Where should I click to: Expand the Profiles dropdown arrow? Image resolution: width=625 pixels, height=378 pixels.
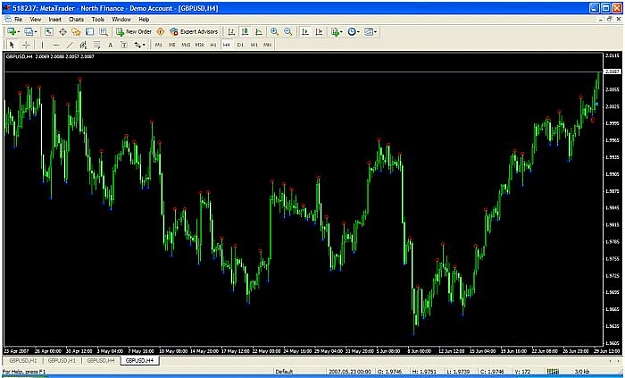tap(35, 32)
